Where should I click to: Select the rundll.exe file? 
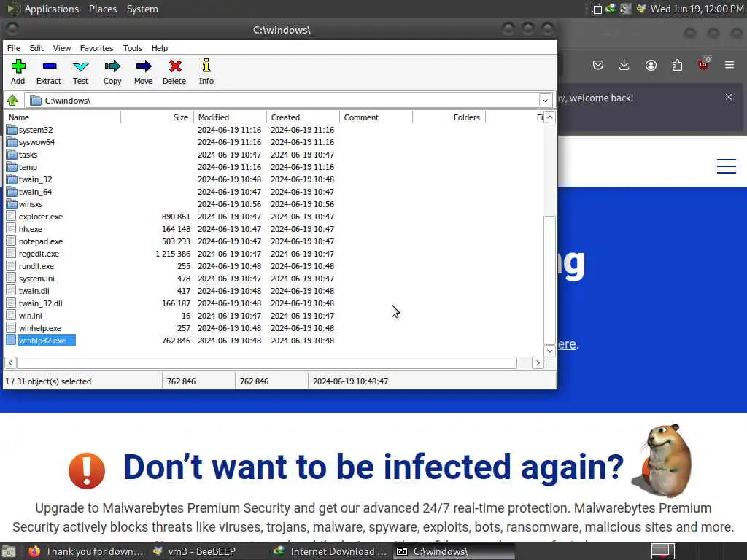36,265
